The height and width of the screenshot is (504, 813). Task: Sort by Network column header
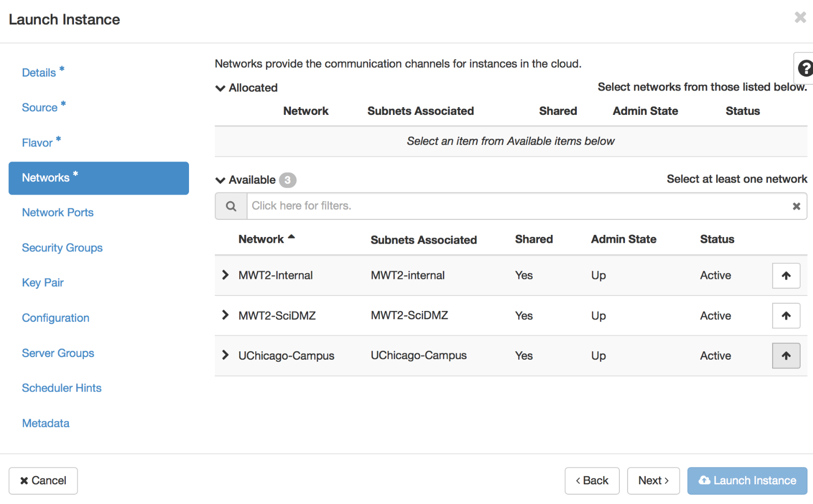(262, 239)
